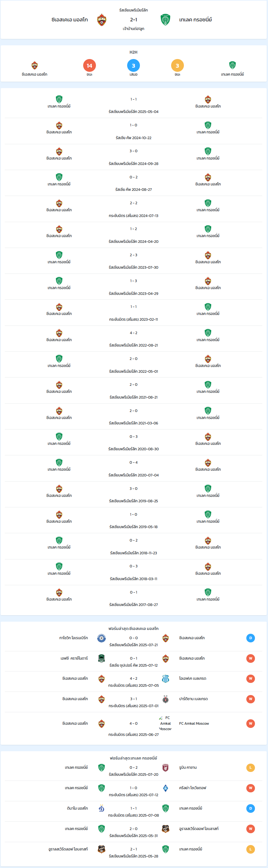Click the red 14 wins circle in H2H

tap(90, 66)
